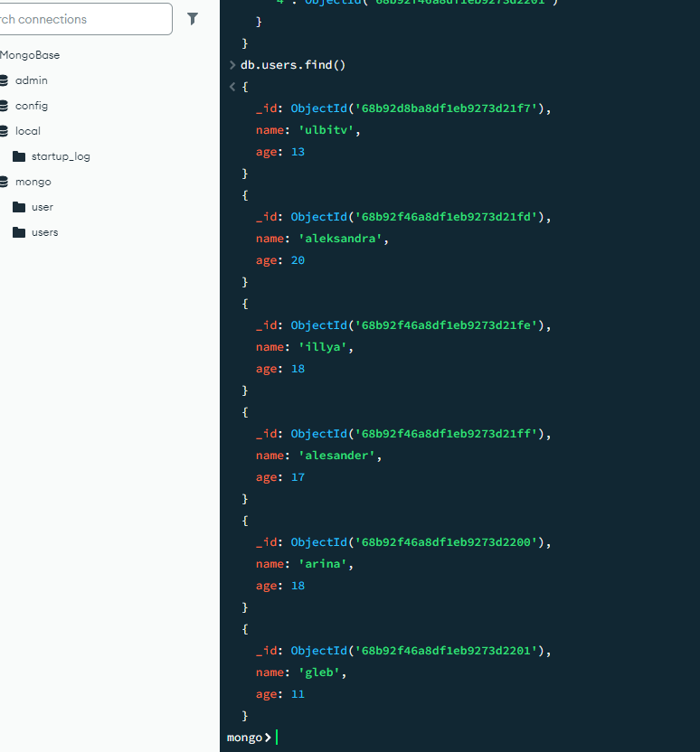Click the config database stack icon
The height and width of the screenshot is (752, 700).
[x=4, y=106]
